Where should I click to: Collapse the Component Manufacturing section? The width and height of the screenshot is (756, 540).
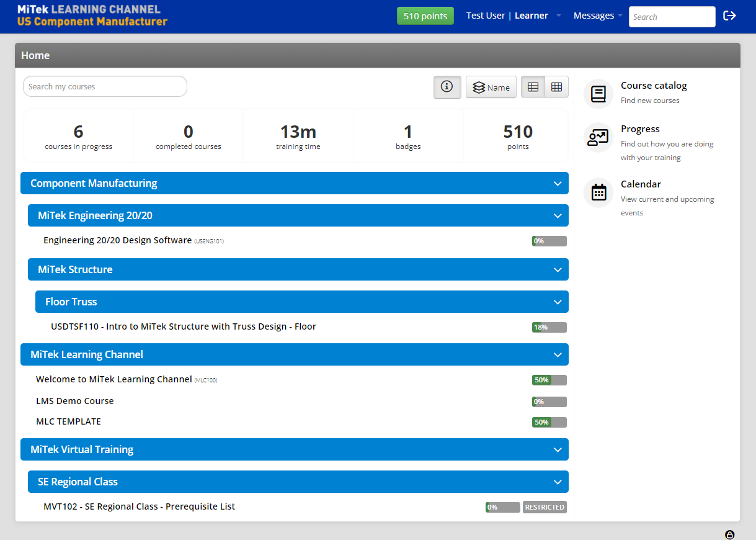pos(295,183)
